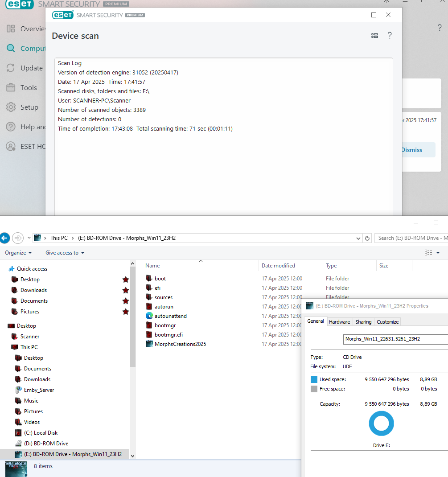Refresh the Explorer address bar

click(x=367, y=238)
